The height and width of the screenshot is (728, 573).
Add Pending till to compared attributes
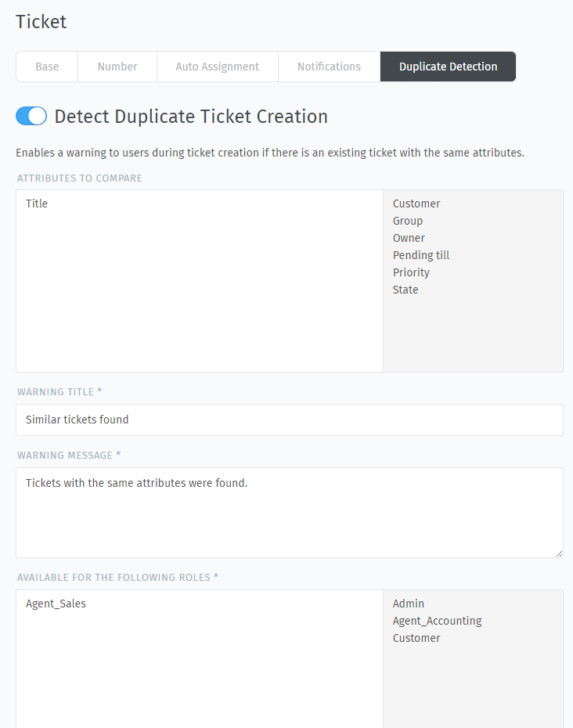(x=420, y=255)
